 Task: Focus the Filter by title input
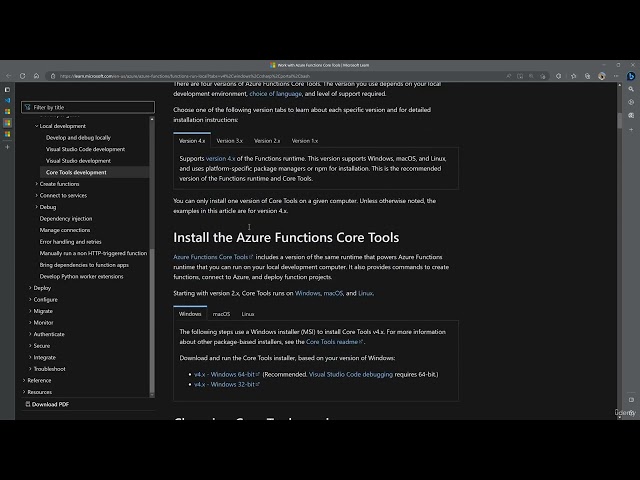pos(88,107)
